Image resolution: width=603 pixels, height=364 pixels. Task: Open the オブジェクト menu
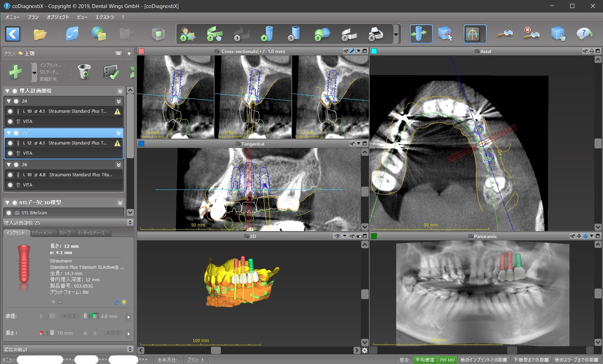pyautogui.click(x=58, y=17)
